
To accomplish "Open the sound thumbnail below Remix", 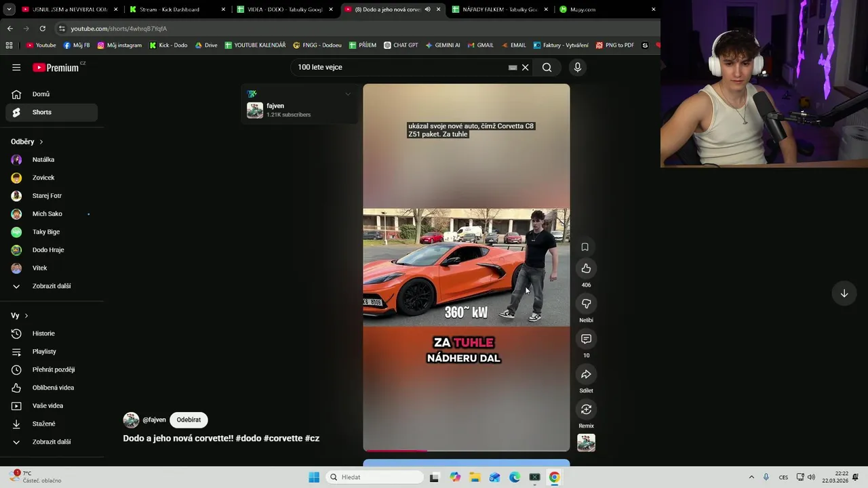I will (x=586, y=443).
